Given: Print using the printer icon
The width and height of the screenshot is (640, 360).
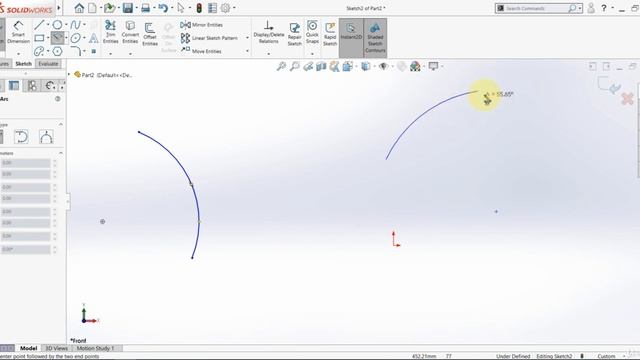Looking at the screenshot, I should coord(145,8).
